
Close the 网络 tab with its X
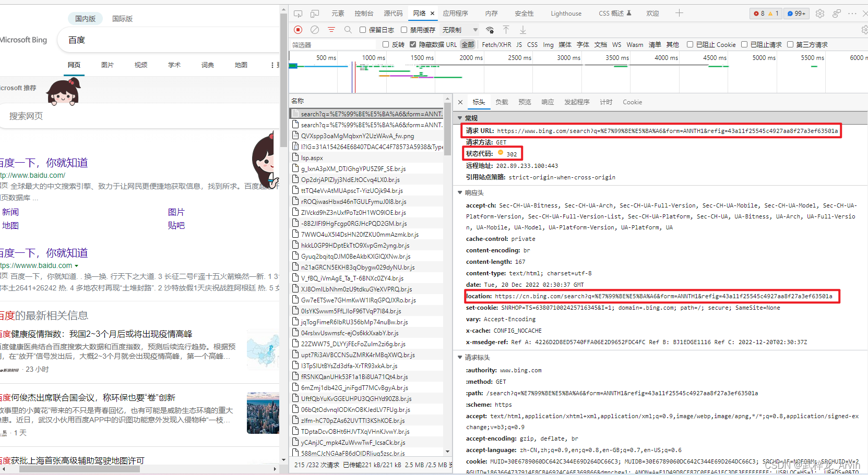tap(432, 14)
